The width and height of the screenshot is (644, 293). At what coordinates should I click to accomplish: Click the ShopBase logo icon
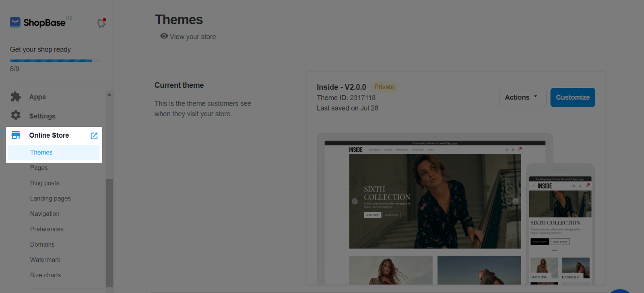click(x=15, y=23)
